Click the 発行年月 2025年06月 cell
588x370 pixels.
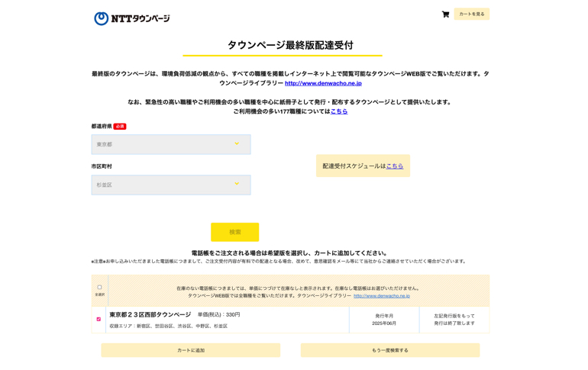tap(384, 320)
